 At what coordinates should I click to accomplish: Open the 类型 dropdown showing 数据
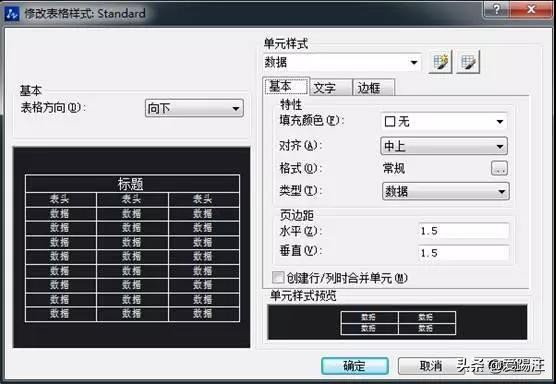click(x=446, y=191)
